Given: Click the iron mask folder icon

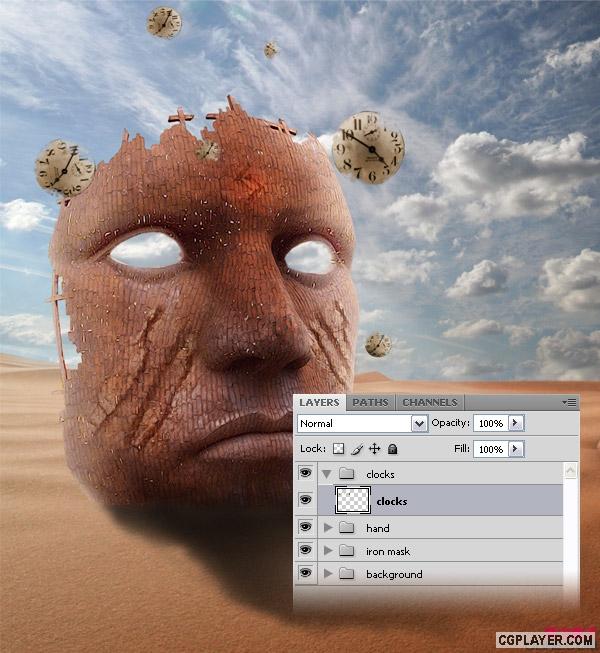Looking at the screenshot, I should 346,551.
